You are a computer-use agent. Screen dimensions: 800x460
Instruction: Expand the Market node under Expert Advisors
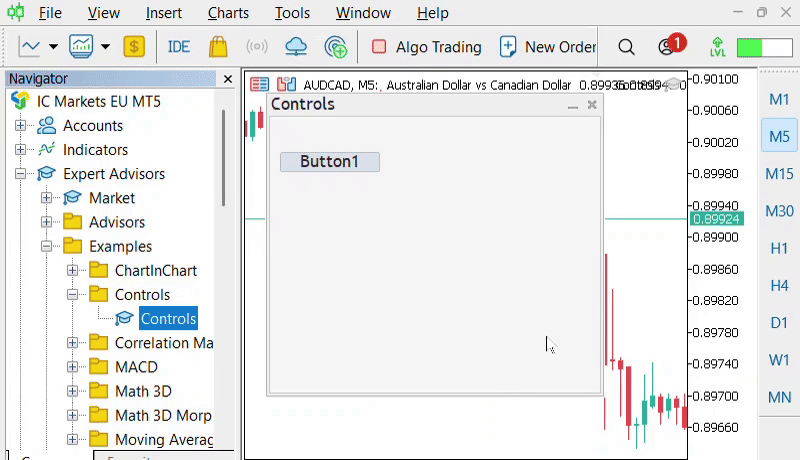tap(46, 198)
